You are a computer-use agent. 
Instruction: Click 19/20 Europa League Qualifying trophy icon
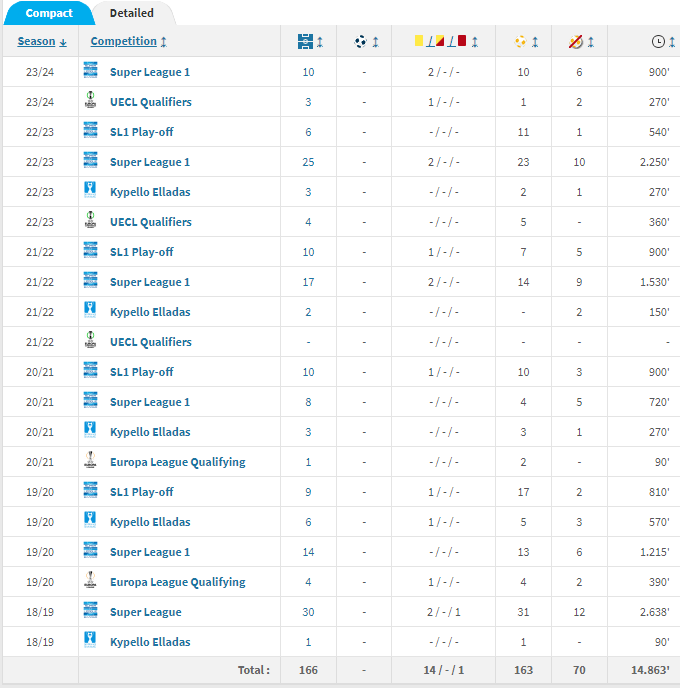90,580
